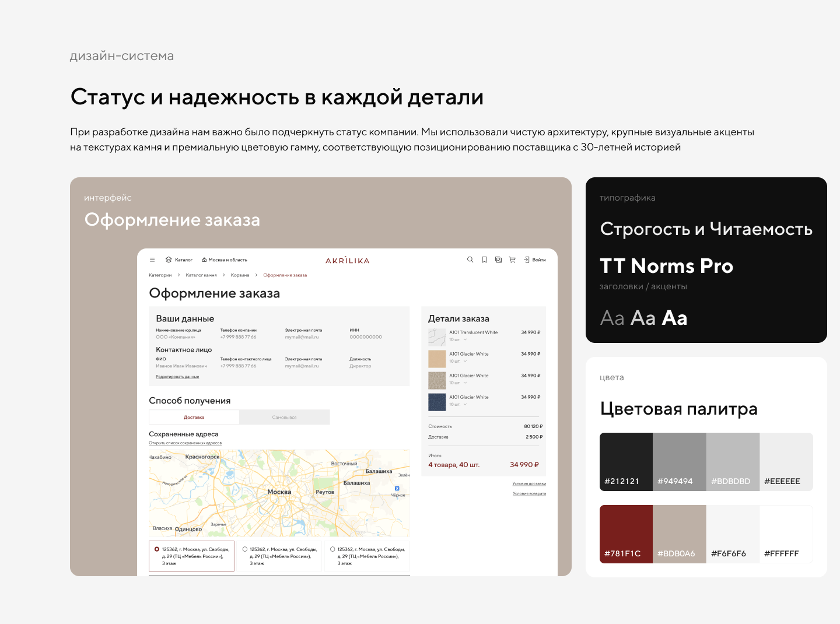Click the '4 товара, 40 шт.' total text
Screen dimensions: 840x624
[x=454, y=465]
